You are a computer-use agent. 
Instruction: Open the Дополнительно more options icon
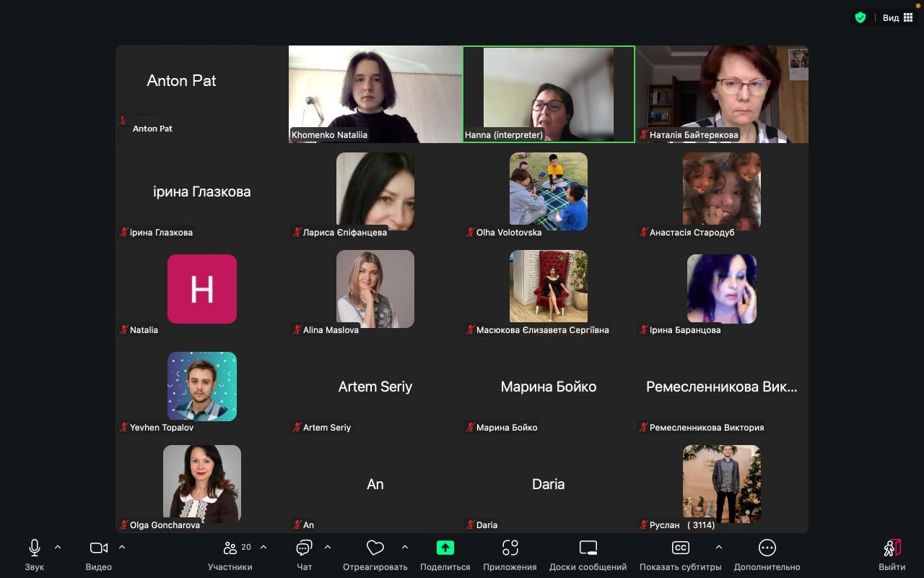click(x=767, y=548)
